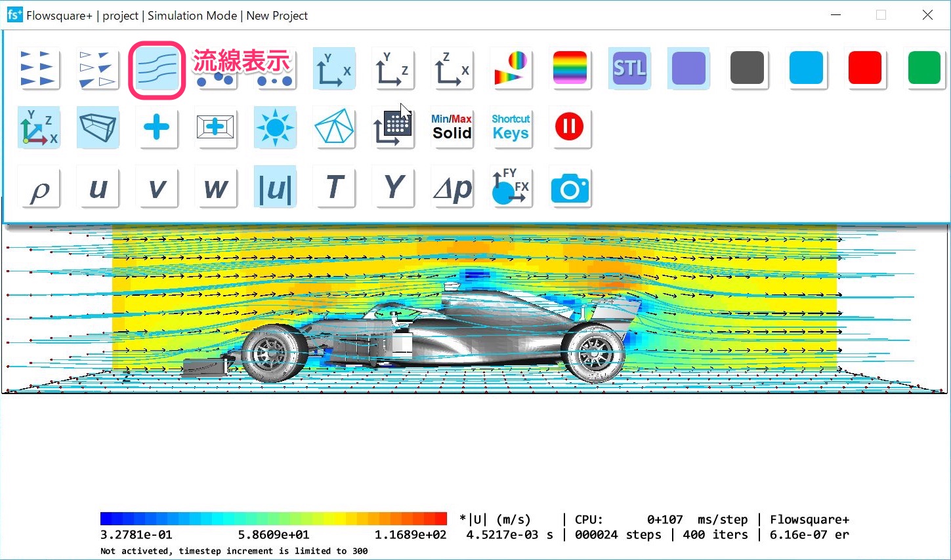951x560 pixels.
Task: Select the rainbow colormap stripes icon
Action: (x=570, y=68)
